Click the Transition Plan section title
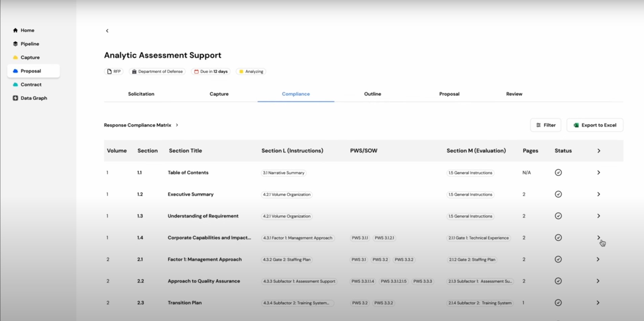 point(185,303)
